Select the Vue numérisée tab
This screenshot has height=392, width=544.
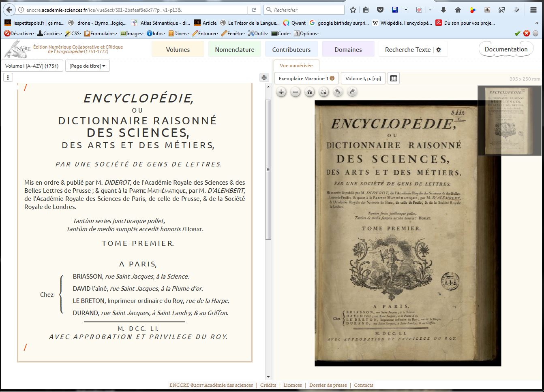click(x=296, y=66)
